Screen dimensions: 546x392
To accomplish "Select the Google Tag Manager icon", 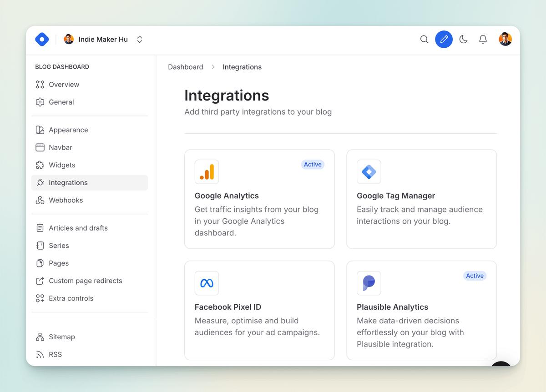I will click(369, 172).
